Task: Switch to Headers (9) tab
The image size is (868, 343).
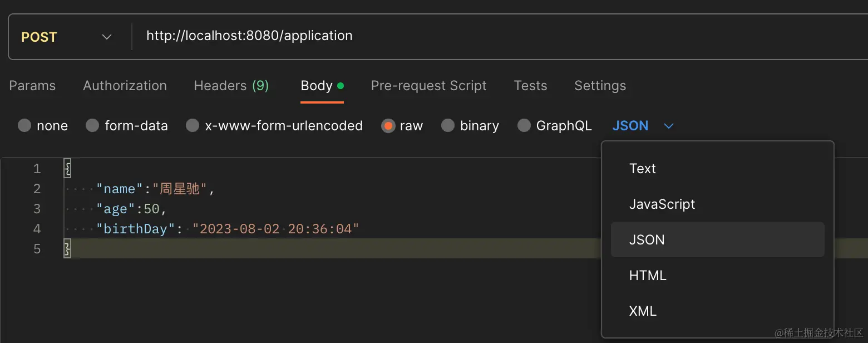Action: click(x=231, y=86)
